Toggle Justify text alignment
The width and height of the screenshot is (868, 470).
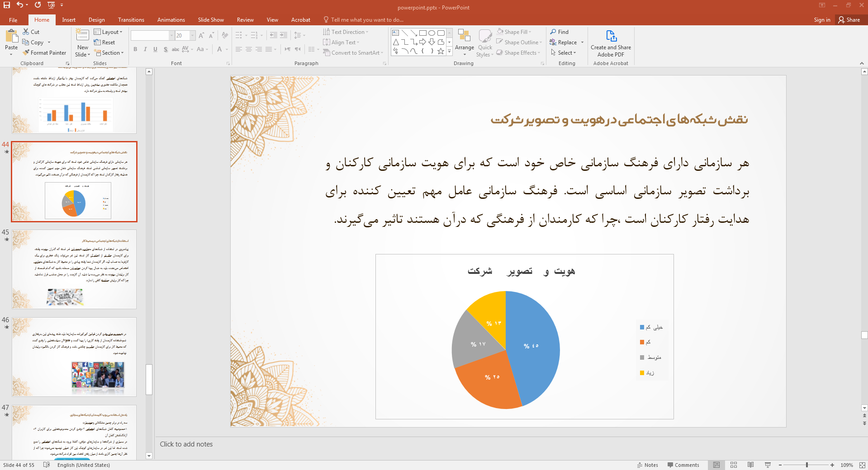(269, 49)
